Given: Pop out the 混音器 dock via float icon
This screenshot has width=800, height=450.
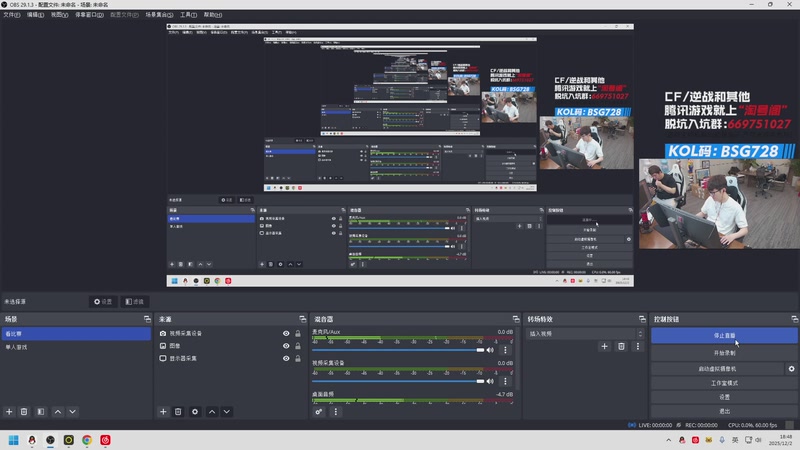Looking at the screenshot, I should pos(516,319).
